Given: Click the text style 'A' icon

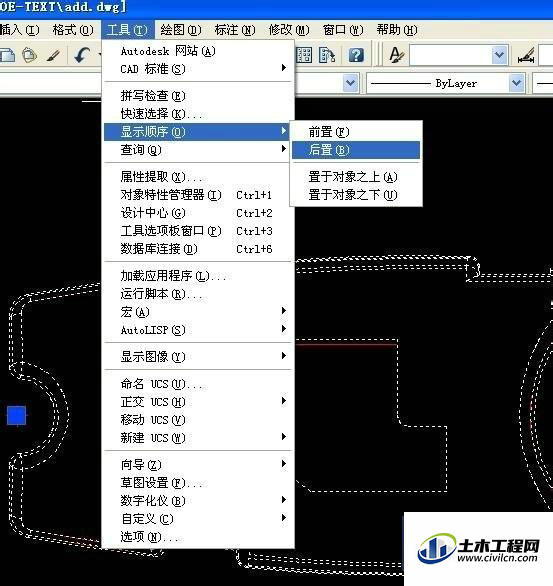Looking at the screenshot, I should click(396, 55).
